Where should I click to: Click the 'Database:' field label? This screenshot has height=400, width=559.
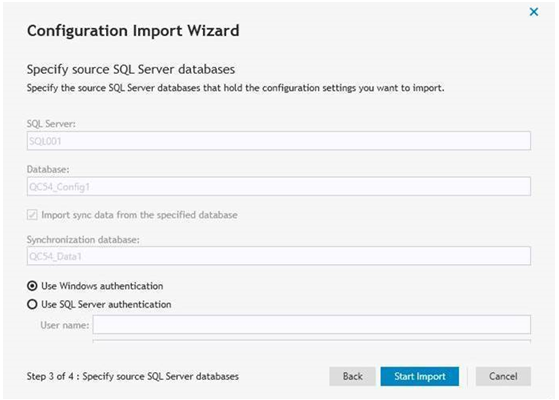click(x=48, y=169)
